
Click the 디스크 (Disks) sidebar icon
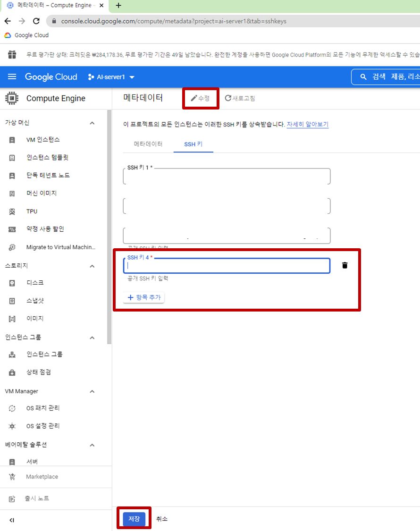12,283
